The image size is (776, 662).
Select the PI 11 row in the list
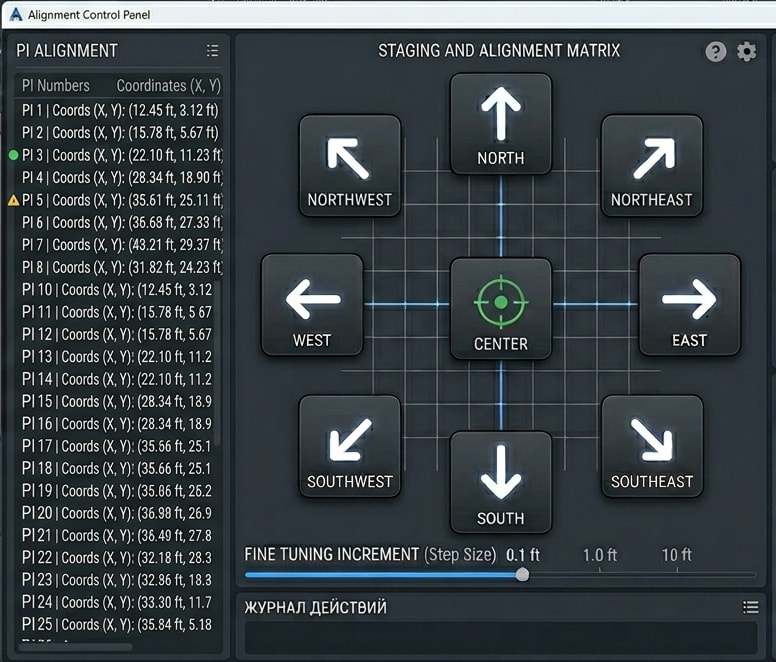tap(115, 312)
